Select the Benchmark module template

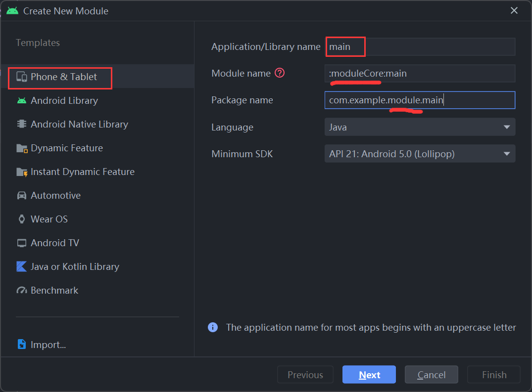click(x=21, y=290)
